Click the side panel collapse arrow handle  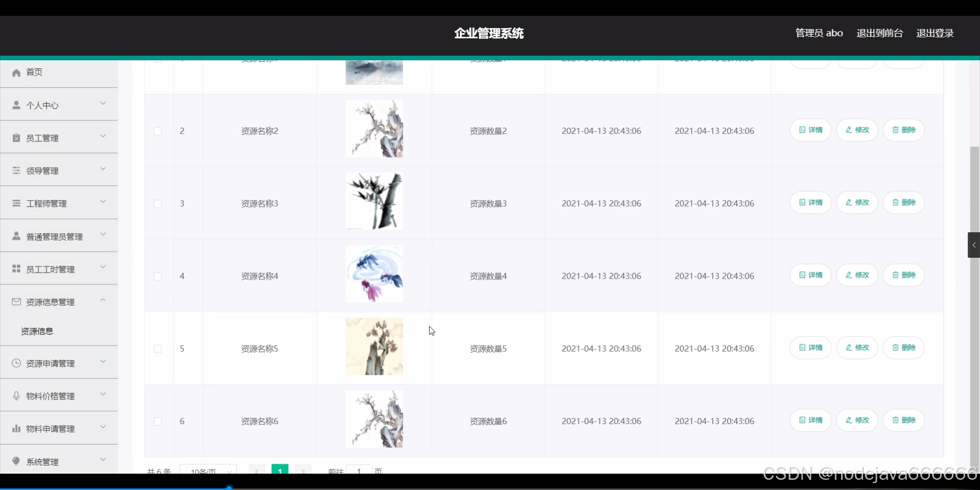(974, 245)
